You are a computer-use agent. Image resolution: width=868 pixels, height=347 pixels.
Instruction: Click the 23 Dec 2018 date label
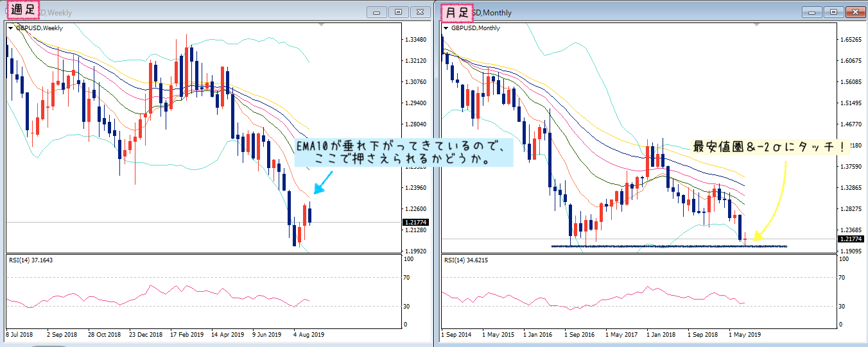click(x=146, y=335)
